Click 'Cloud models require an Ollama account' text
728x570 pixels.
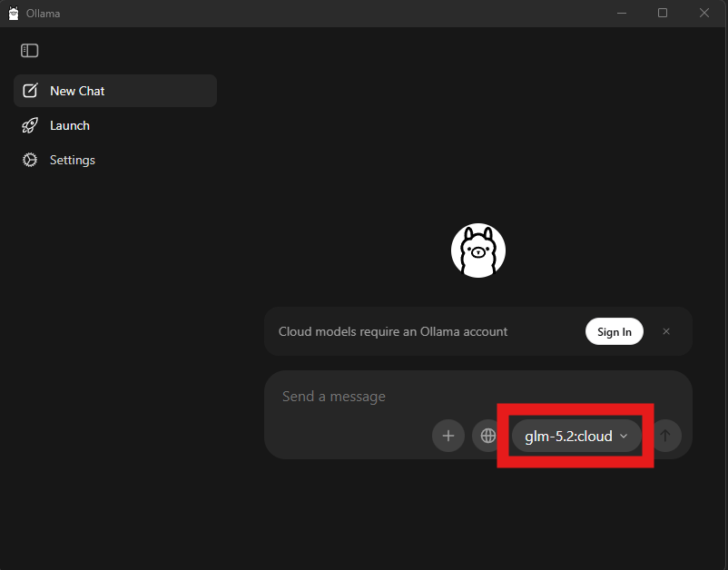tap(393, 331)
